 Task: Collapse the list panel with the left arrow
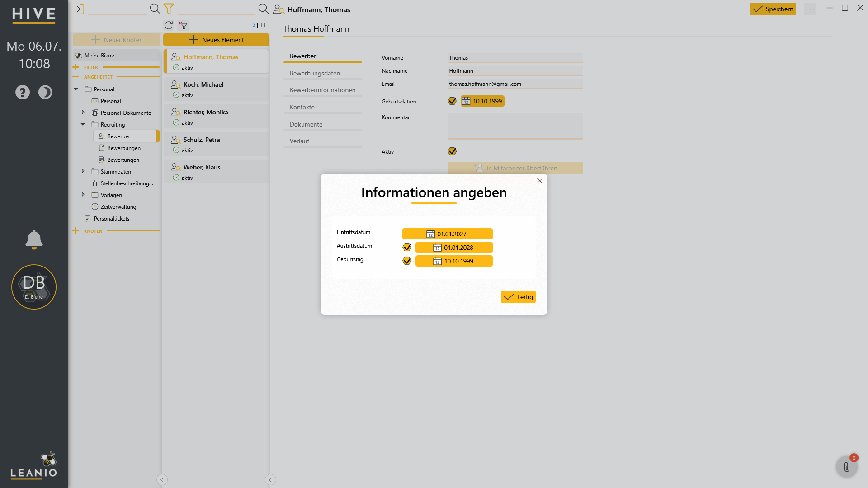[270, 480]
